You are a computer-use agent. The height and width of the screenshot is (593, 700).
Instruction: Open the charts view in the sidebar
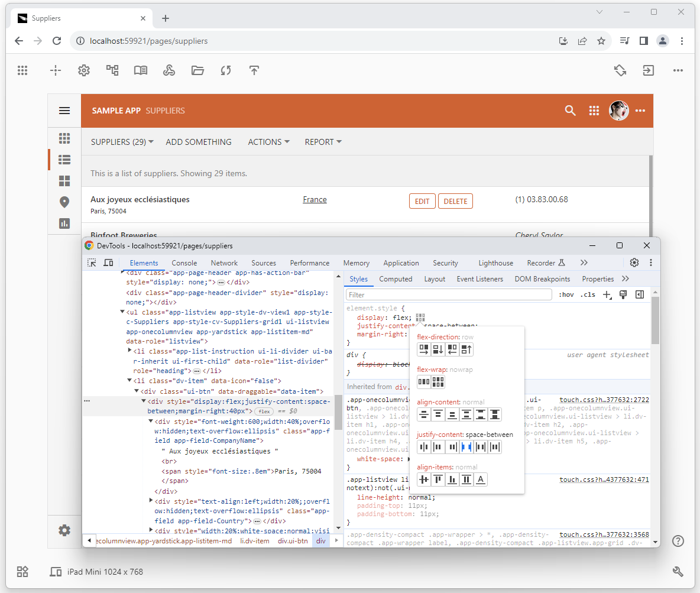(64, 223)
